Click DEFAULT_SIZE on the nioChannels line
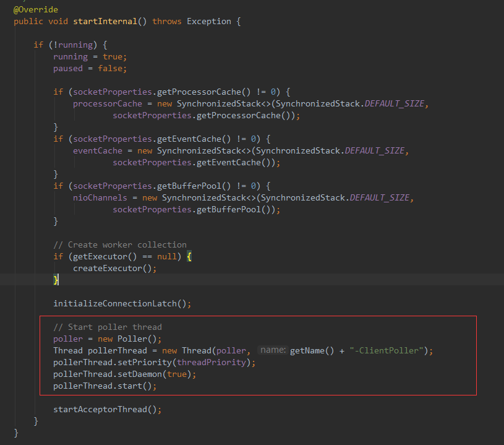Screen dimensions: 504x445 [x=380, y=198]
